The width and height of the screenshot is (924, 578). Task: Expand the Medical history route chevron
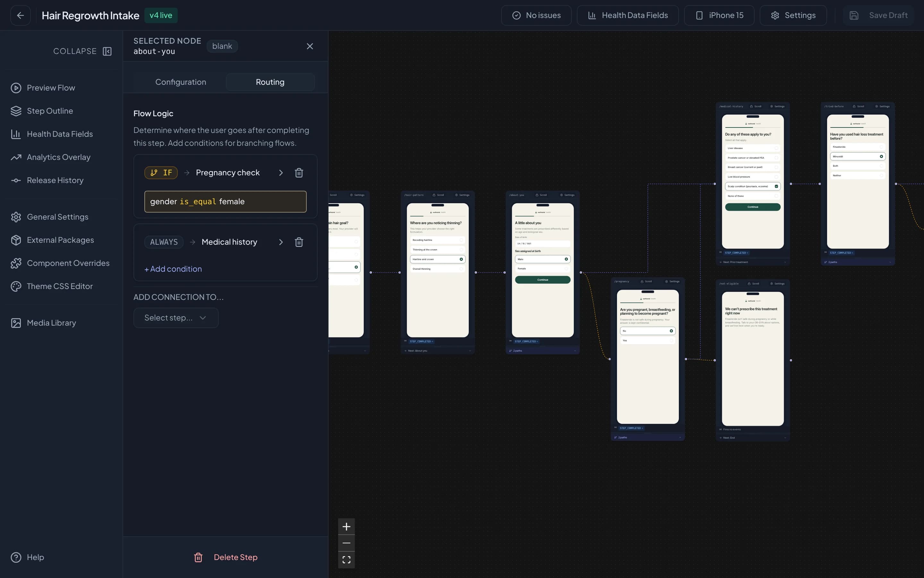pyautogui.click(x=281, y=242)
